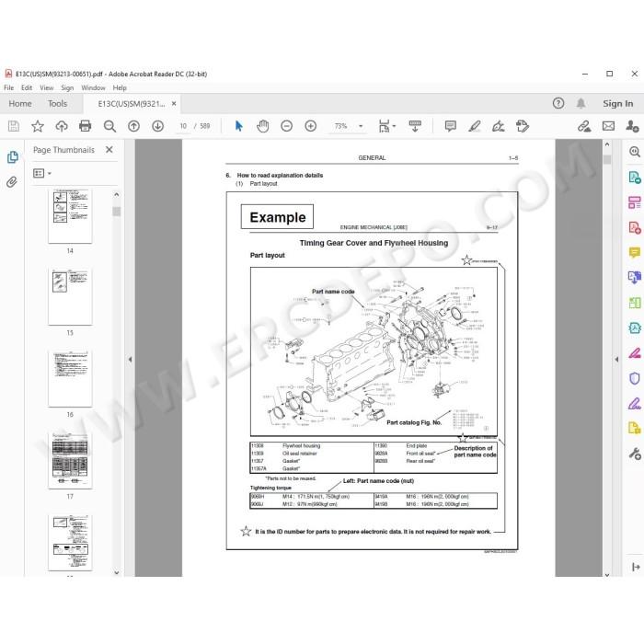Click the document scroll up arrow
The height and width of the screenshot is (644, 644).
point(607,144)
